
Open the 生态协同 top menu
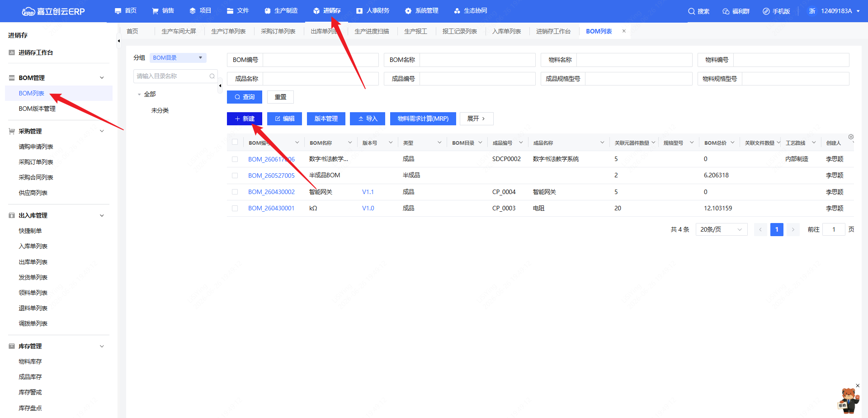tap(471, 11)
